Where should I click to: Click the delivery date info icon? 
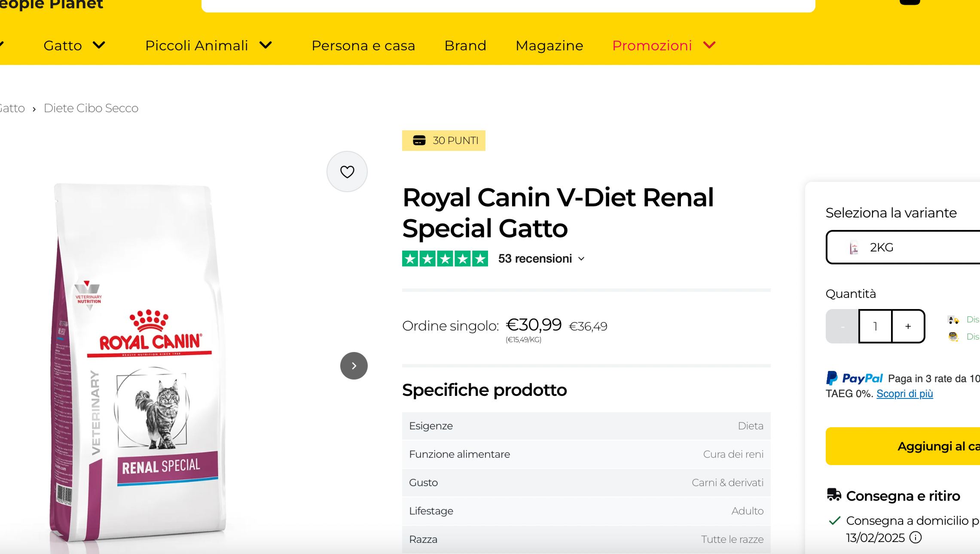(916, 538)
